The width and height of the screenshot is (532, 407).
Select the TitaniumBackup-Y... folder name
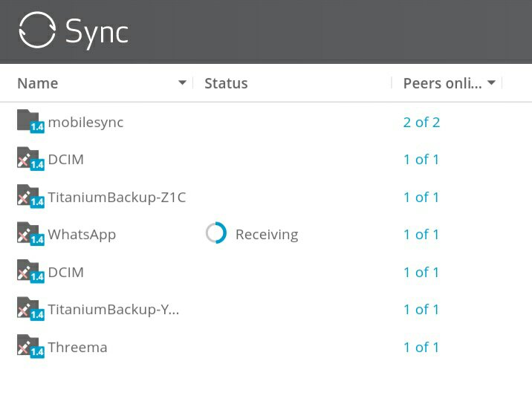pos(114,310)
